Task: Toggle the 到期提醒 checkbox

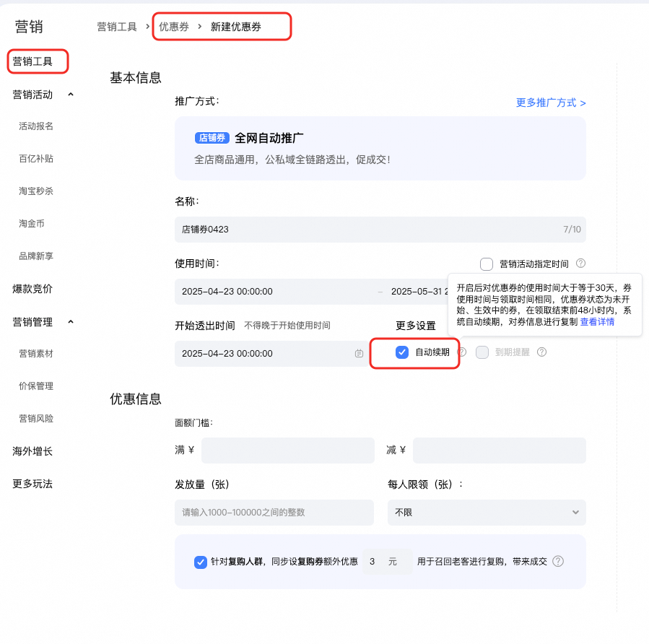Action: [482, 352]
